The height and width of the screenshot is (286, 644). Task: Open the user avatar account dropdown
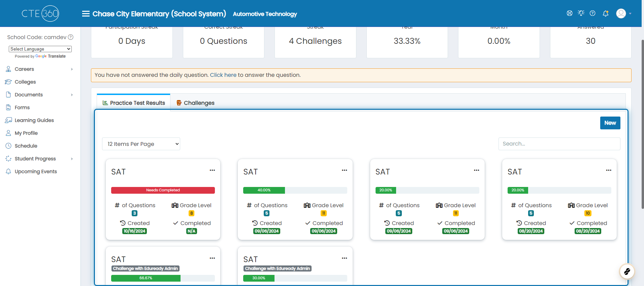pyautogui.click(x=624, y=13)
